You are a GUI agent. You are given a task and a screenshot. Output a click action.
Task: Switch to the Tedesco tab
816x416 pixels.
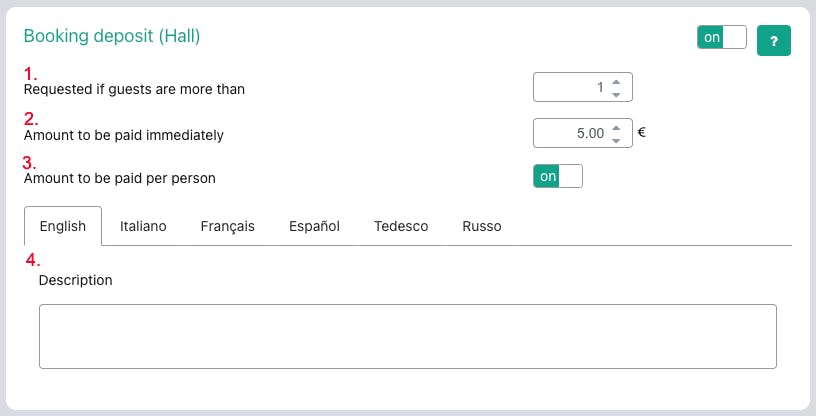pyautogui.click(x=401, y=226)
